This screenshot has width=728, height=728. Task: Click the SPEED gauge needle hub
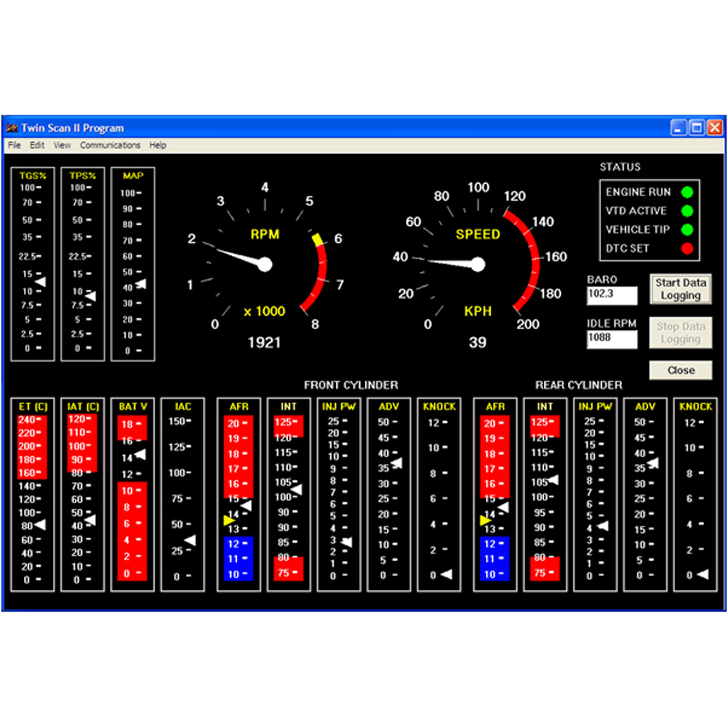(x=478, y=264)
